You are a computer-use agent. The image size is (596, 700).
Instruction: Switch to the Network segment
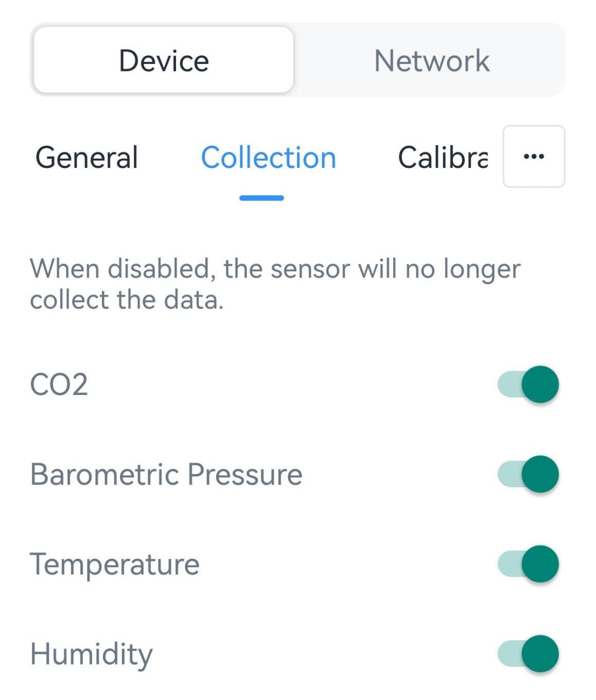coord(431,60)
